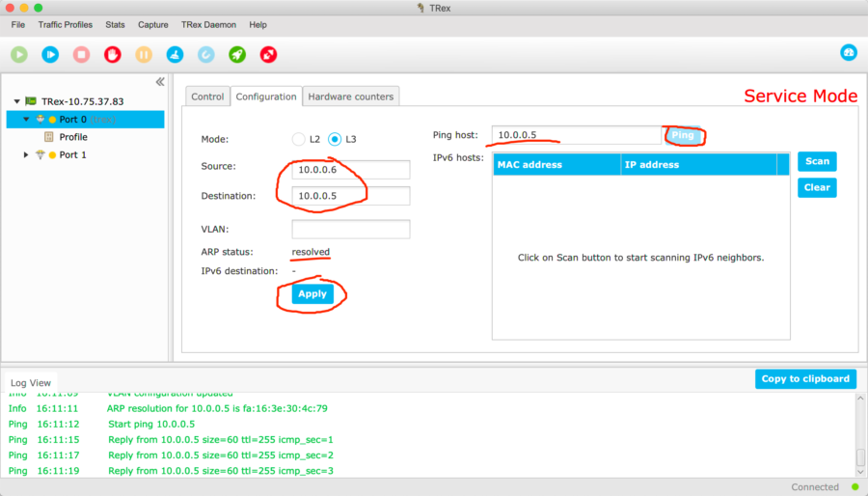
Task: Click the green rocket icon
Action: click(237, 54)
